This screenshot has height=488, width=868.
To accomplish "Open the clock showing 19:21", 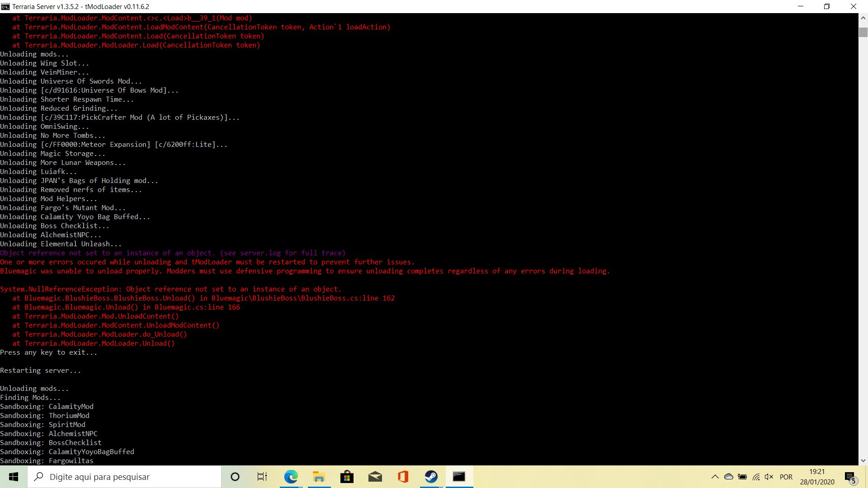I will point(817,477).
